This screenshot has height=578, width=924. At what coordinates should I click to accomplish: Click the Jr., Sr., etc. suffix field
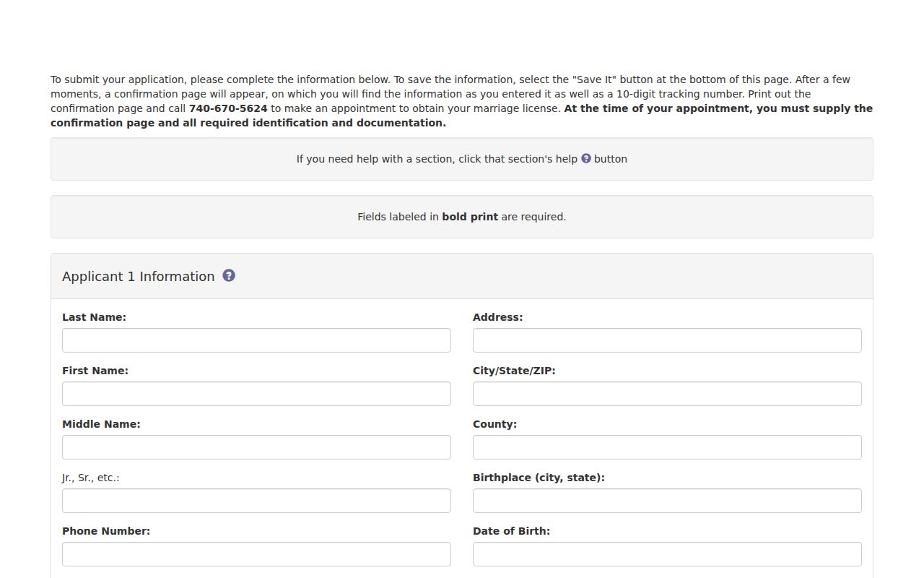point(256,501)
